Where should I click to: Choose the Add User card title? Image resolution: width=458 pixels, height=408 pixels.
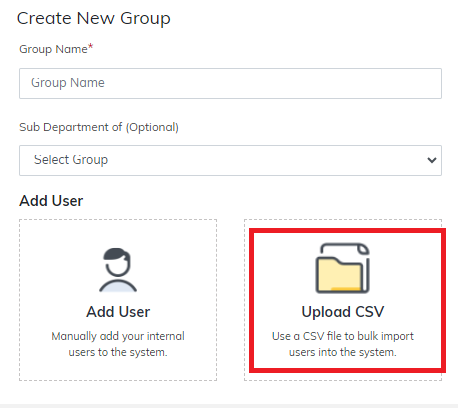(118, 312)
